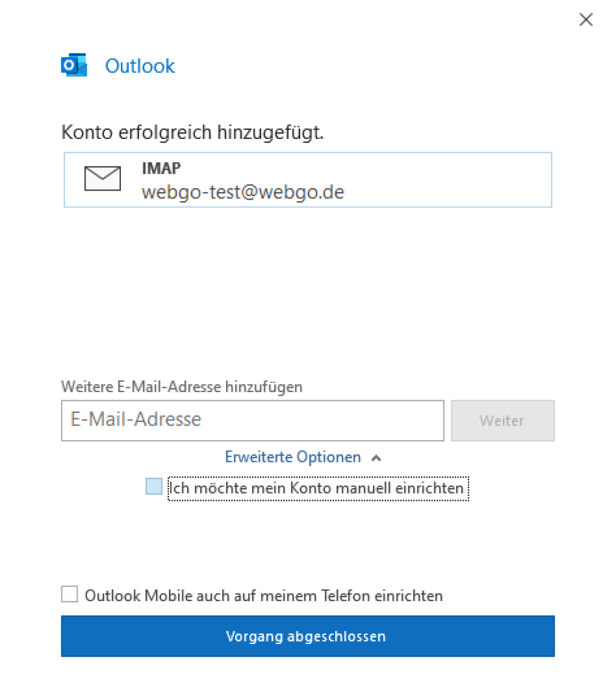The width and height of the screenshot is (616, 692).
Task: Click the Erweiterte Optionen link
Action: click(x=293, y=458)
